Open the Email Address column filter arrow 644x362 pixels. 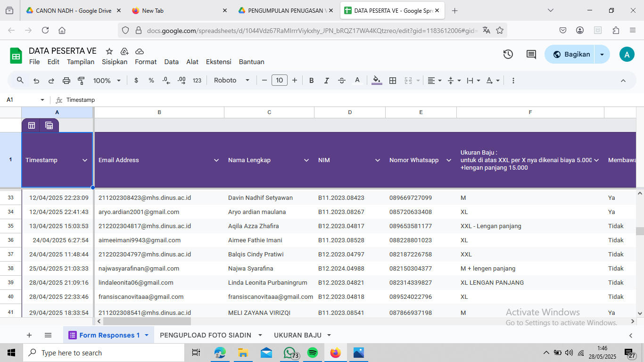pyautogui.click(x=216, y=160)
